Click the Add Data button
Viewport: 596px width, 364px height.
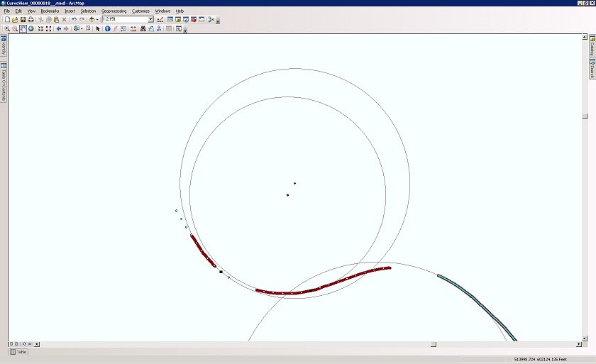tap(92, 19)
